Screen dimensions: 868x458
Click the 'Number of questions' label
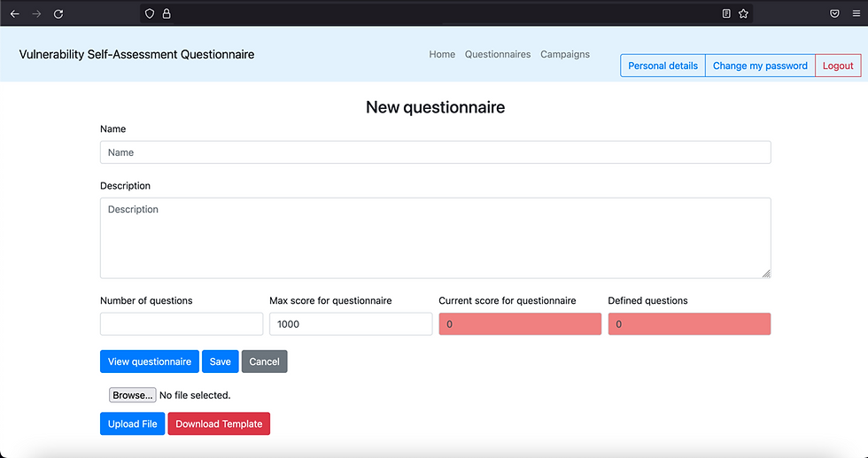pos(146,300)
